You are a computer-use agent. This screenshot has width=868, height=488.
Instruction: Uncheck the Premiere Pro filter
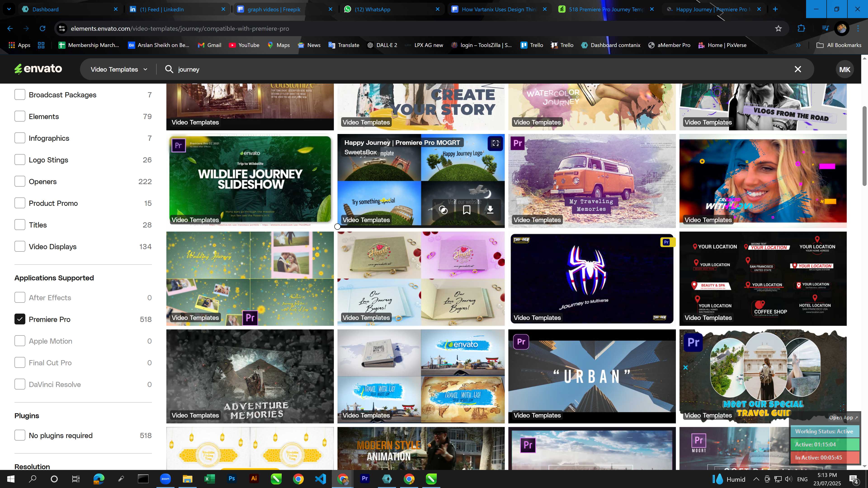[x=20, y=319]
